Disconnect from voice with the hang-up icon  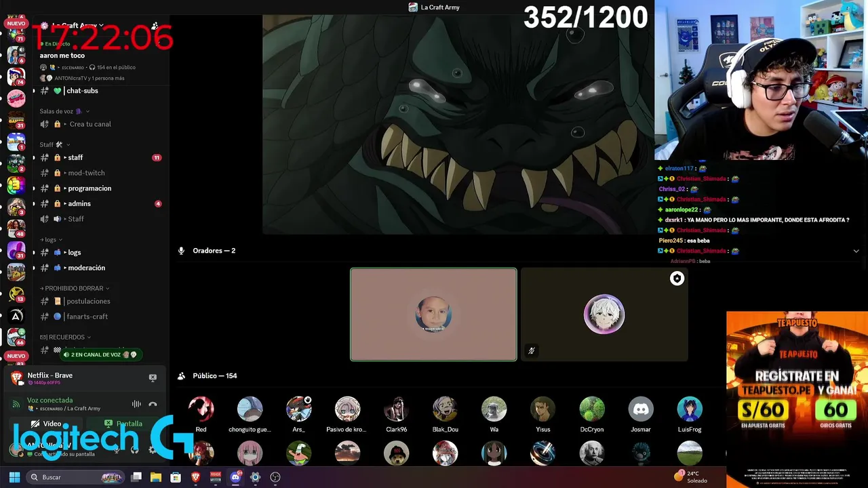tap(153, 404)
